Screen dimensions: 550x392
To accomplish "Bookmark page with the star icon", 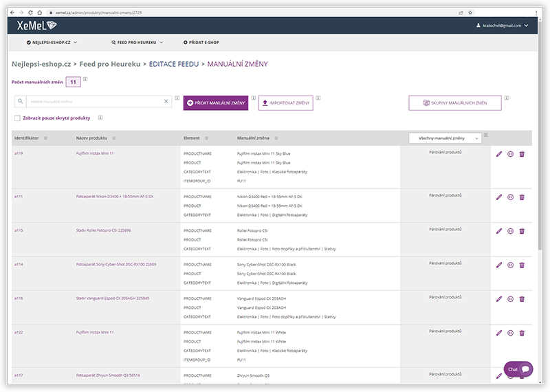I will click(470, 12).
